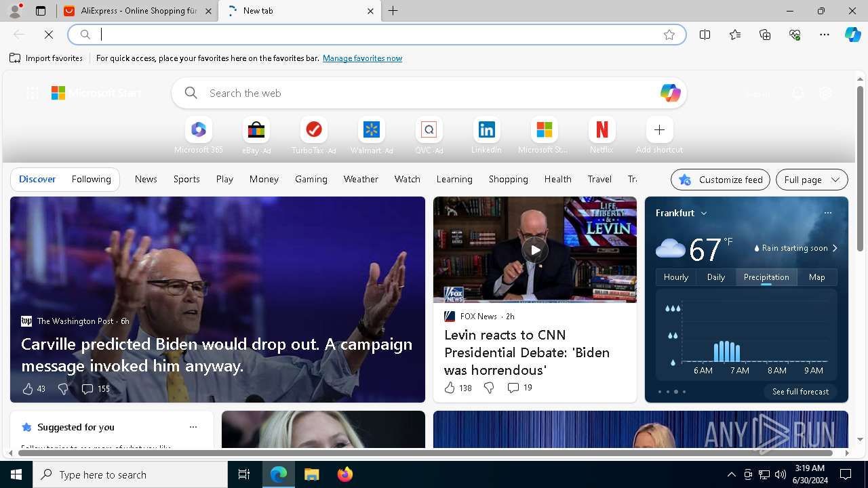Open the Carville Biden headline article
The width and height of the screenshot is (868, 488).
point(216,354)
